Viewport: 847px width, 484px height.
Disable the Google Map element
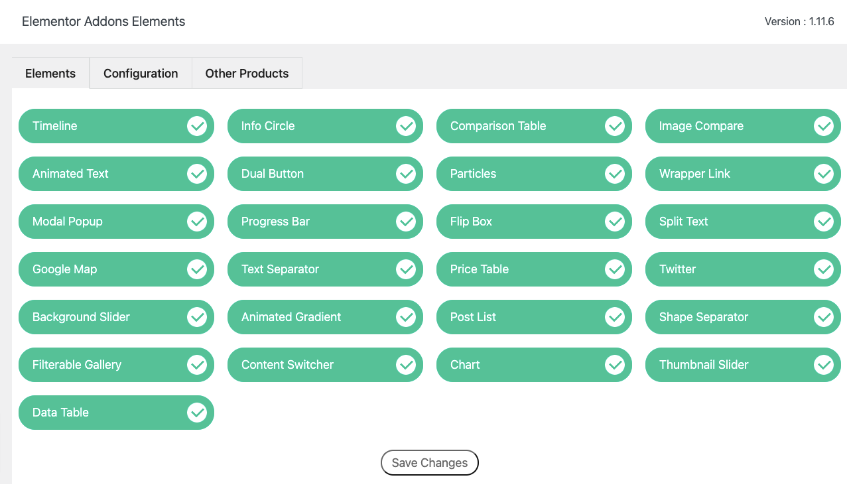(197, 269)
